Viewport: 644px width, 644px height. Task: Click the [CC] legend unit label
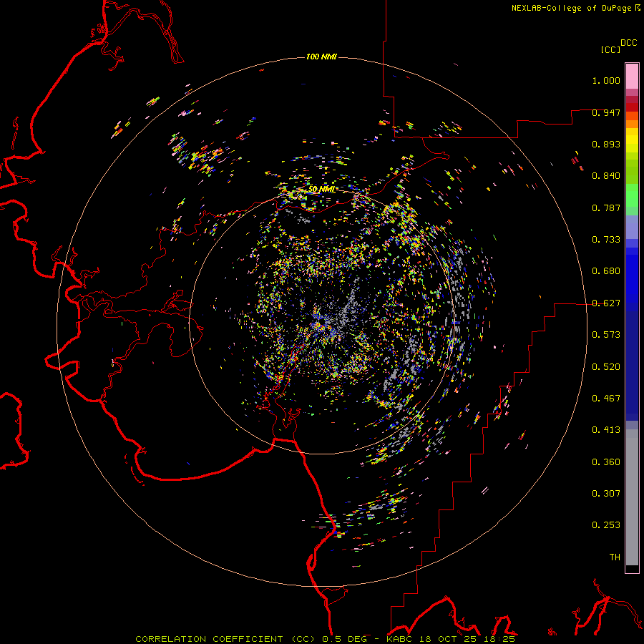tap(610, 49)
